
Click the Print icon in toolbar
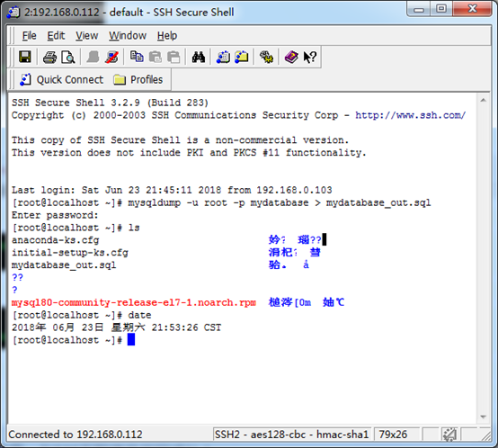(x=49, y=58)
